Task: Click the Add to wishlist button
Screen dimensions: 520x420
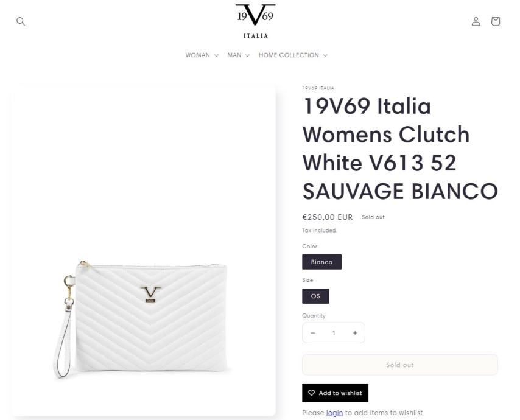Action: click(x=335, y=393)
